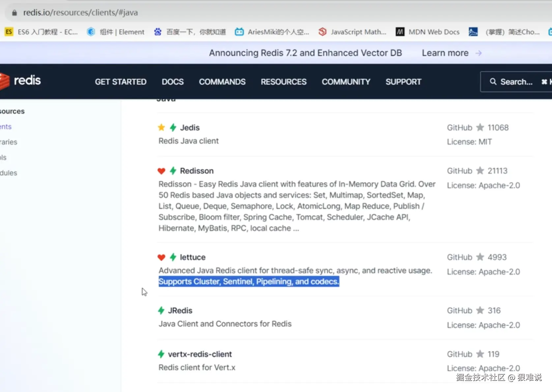This screenshot has height=392, width=552.
Task: Open the Jedis GitHub link
Action: tap(460, 128)
